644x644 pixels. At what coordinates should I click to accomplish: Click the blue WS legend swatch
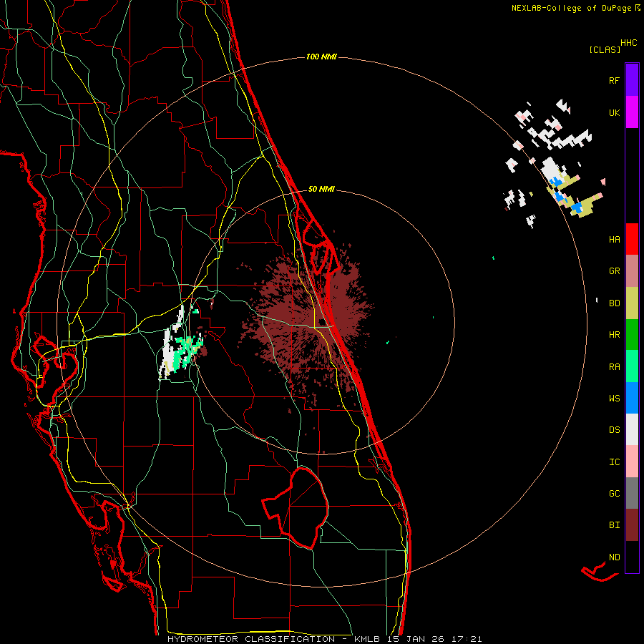632,398
